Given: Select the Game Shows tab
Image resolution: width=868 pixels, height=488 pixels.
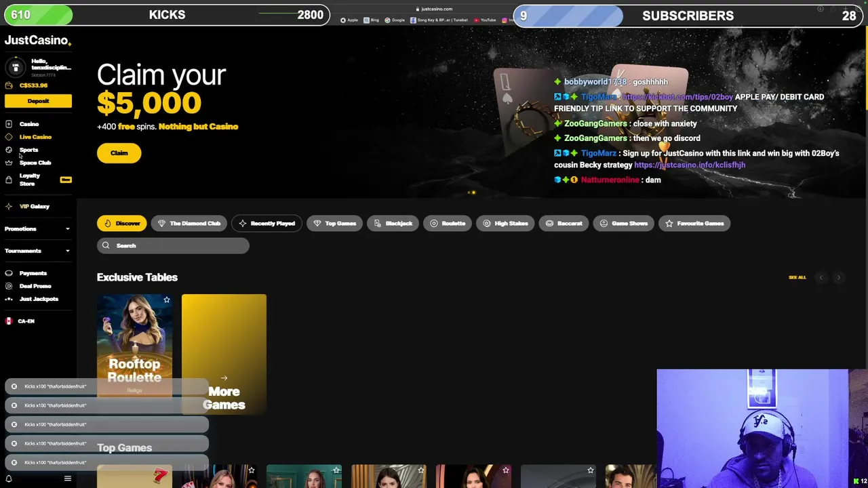Looking at the screenshot, I should (x=623, y=223).
